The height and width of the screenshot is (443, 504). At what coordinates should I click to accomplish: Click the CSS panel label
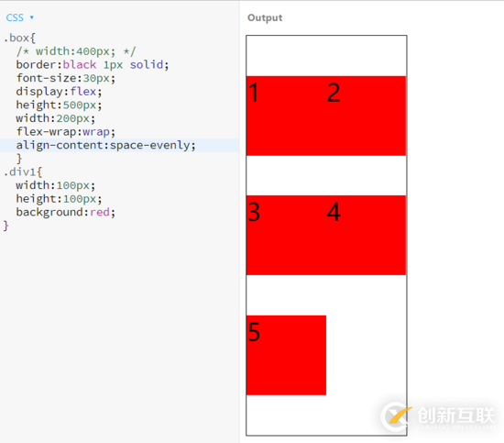[x=15, y=17]
